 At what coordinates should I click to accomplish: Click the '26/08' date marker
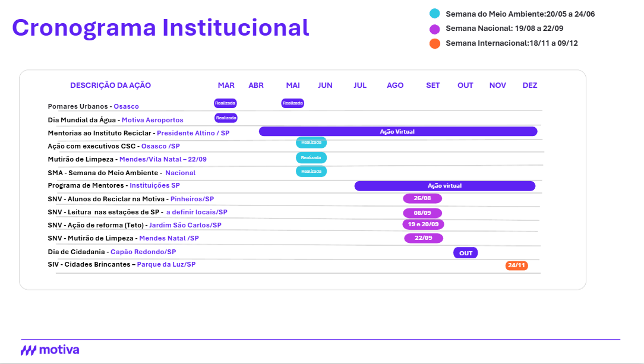pos(422,198)
